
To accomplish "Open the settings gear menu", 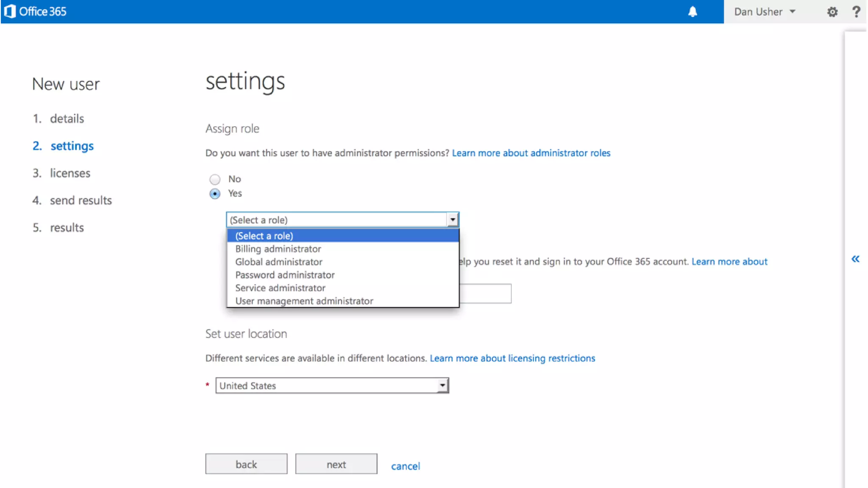I will pos(832,12).
